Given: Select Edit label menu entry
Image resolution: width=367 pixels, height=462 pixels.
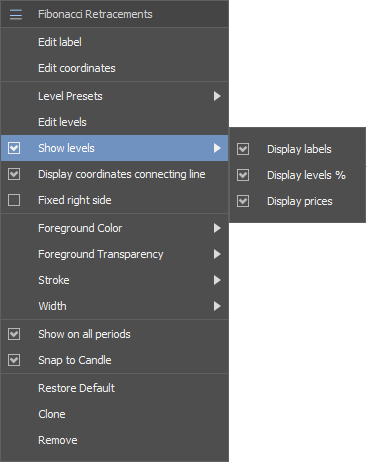Looking at the screenshot, I should click(x=115, y=42).
